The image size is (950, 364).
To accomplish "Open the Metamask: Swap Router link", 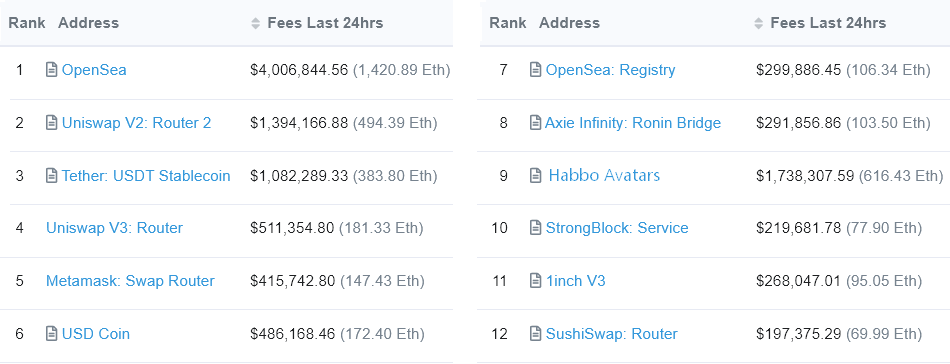I will 130,281.
